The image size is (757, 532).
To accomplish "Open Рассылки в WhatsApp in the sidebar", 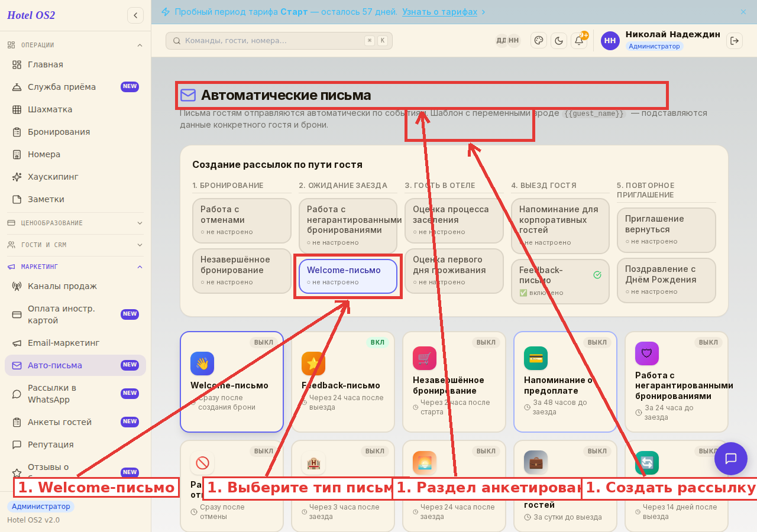I will [x=75, y=394].
